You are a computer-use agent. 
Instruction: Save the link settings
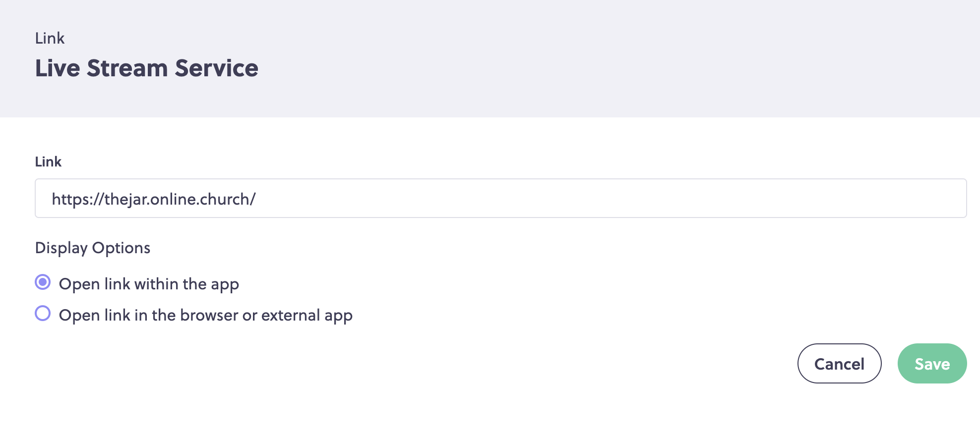coord(932,364)
